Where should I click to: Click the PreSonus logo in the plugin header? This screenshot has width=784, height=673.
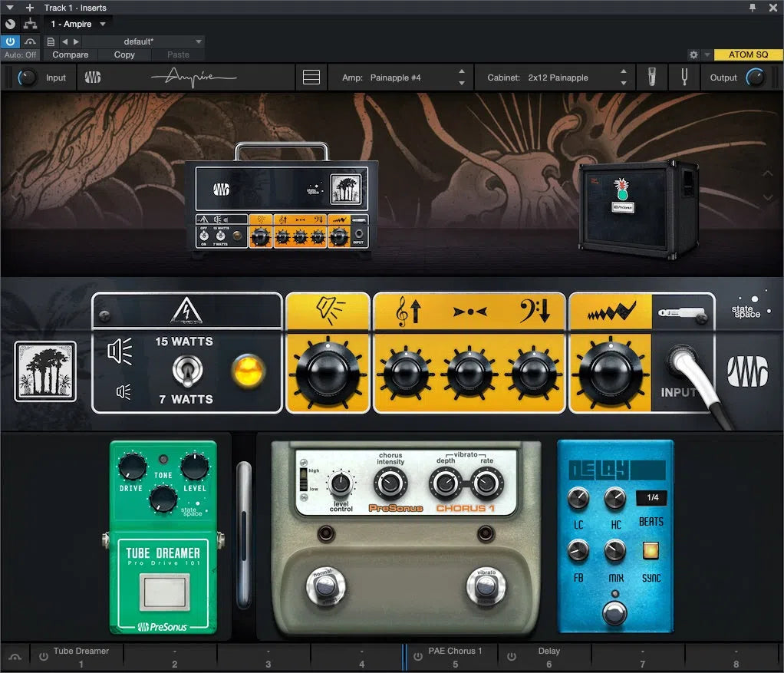pos(93,77)
